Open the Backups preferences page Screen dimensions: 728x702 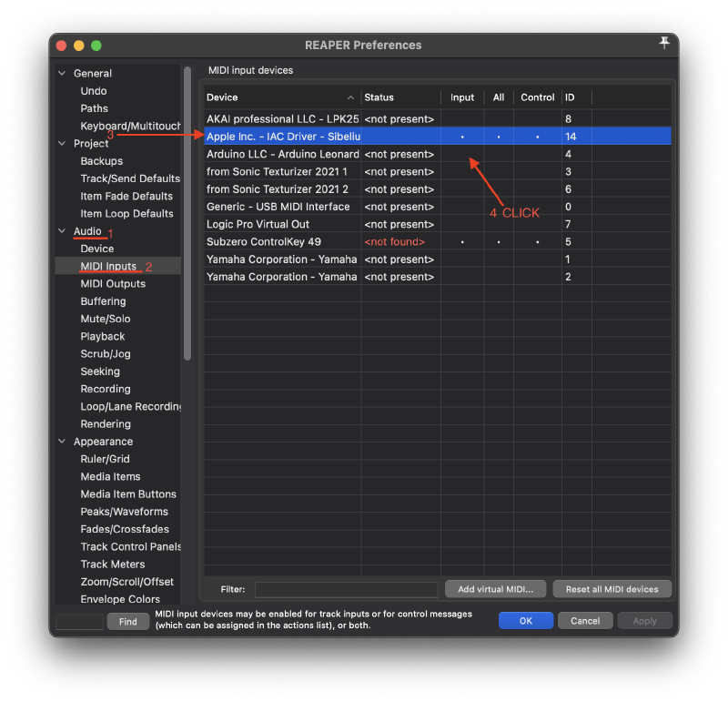tap(101, 161)
